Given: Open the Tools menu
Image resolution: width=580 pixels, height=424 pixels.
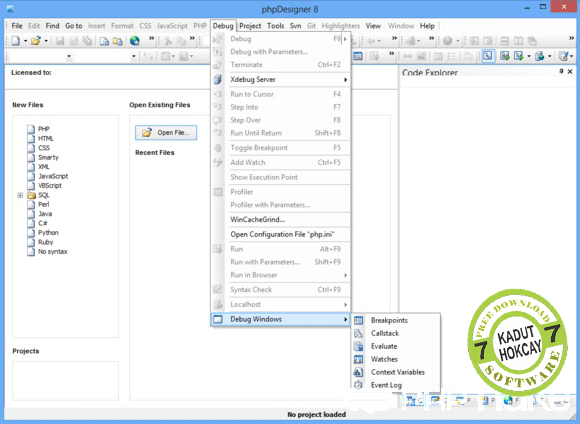Looking at the screenshot, I should tap(276, 26).
